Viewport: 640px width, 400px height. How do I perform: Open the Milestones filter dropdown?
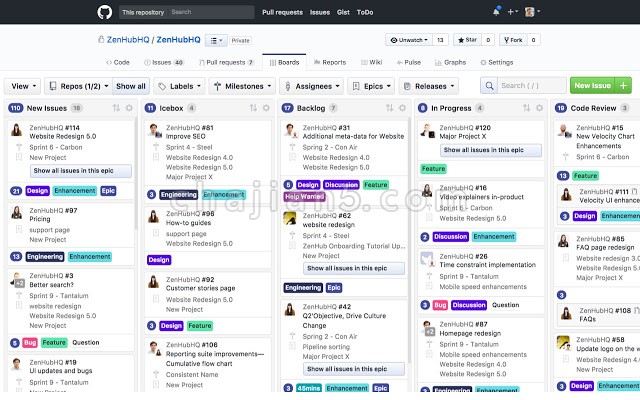pos(242,86)
